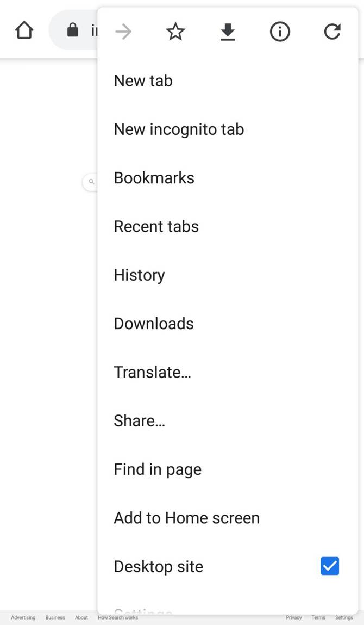Viewport: 364px width, 625px height.
Task: Open browsing History
Action: [139, 275]
